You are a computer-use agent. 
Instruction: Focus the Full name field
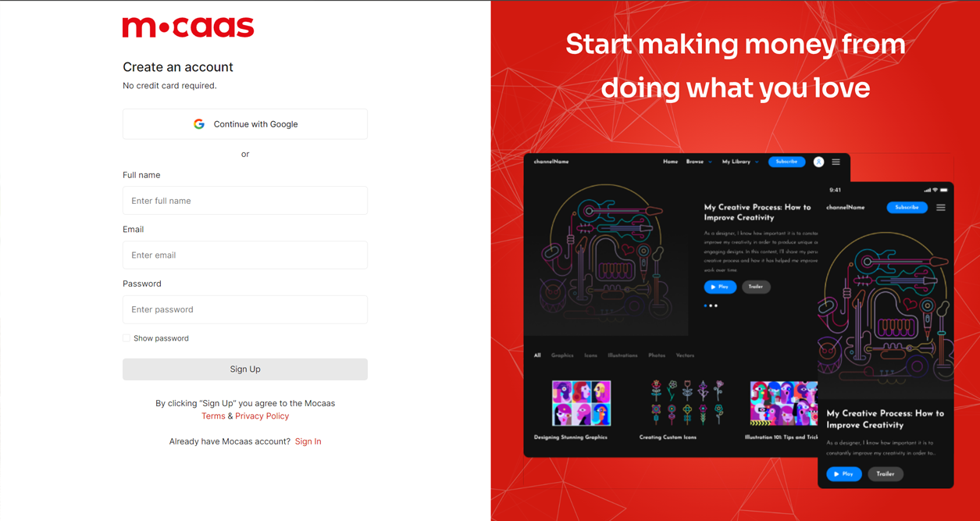pos(245,201)
